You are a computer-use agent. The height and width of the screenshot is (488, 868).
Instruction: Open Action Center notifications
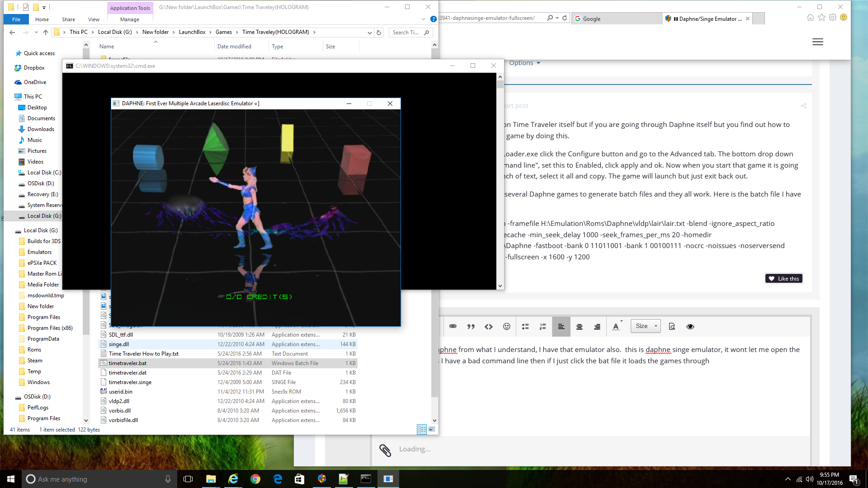tap(854, 479)
